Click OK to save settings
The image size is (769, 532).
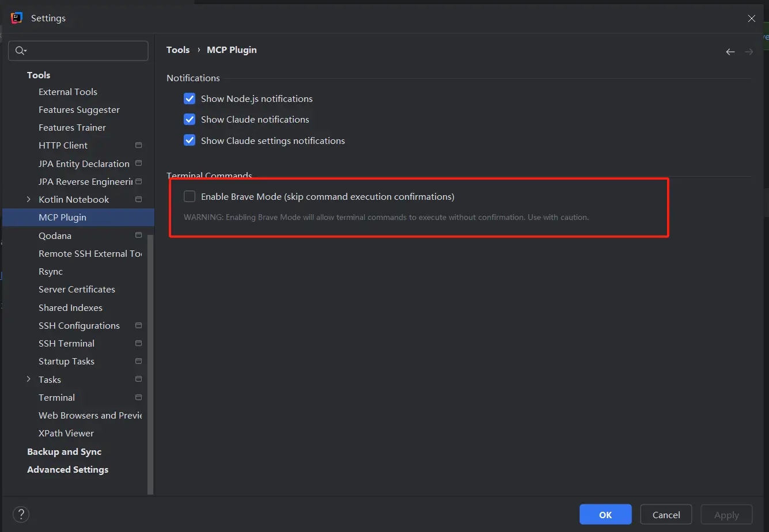pyautogui.click(x=605, y=515)
